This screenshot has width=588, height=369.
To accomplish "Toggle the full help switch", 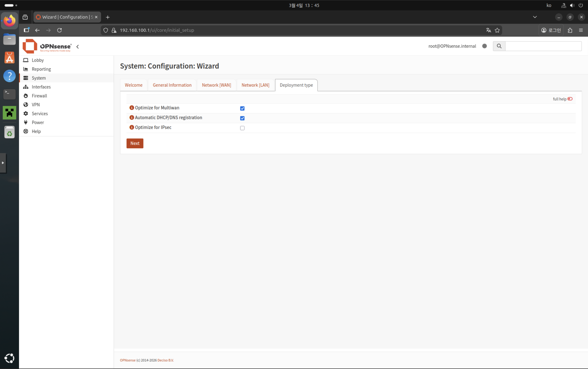I will point(570,99).
